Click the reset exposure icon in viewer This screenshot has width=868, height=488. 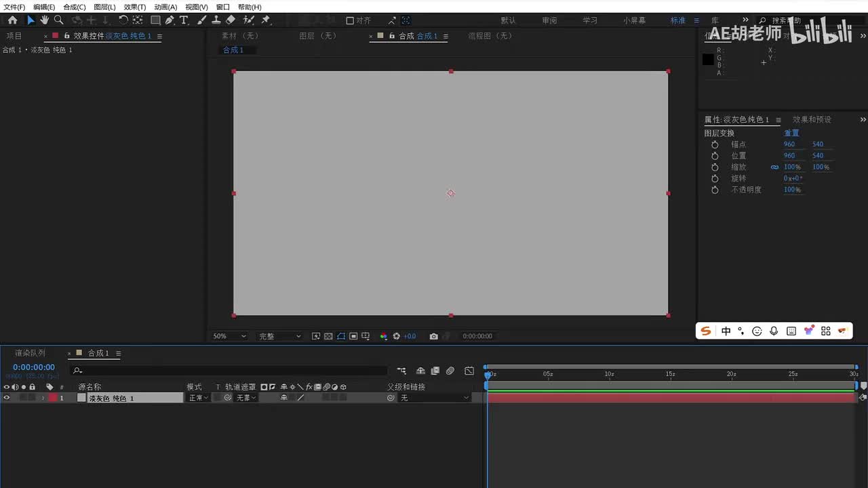[x=397, y=336]
